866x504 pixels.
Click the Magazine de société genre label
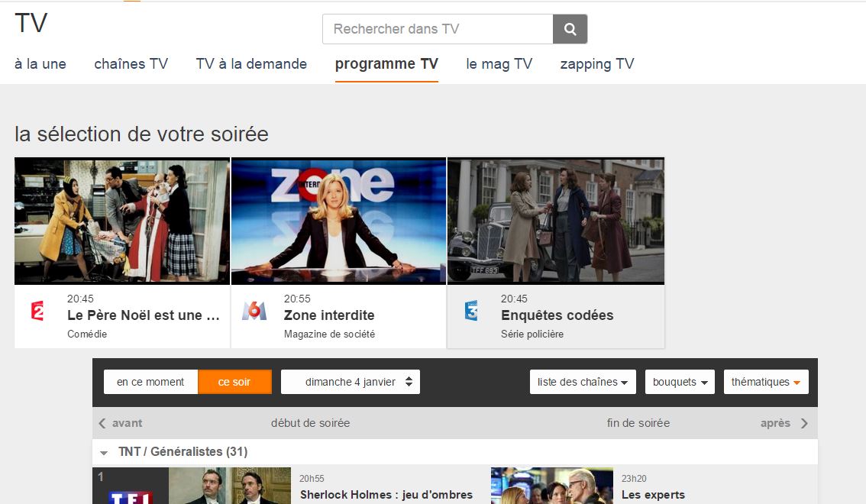coord(329,334)
